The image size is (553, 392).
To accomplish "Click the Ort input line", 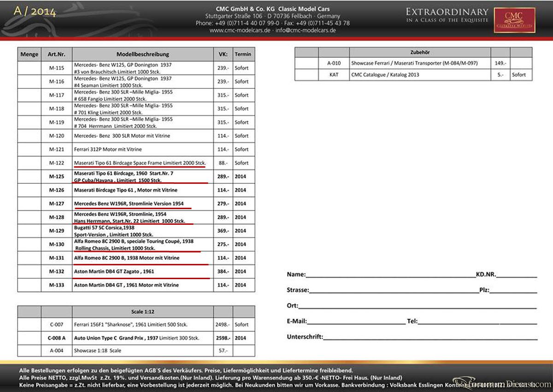I will click(x=418, y=306).
